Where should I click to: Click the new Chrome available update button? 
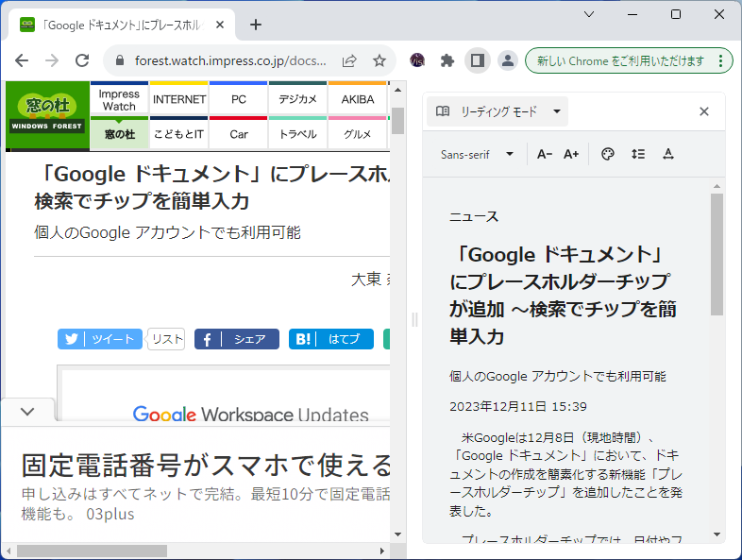coord(620,60)
